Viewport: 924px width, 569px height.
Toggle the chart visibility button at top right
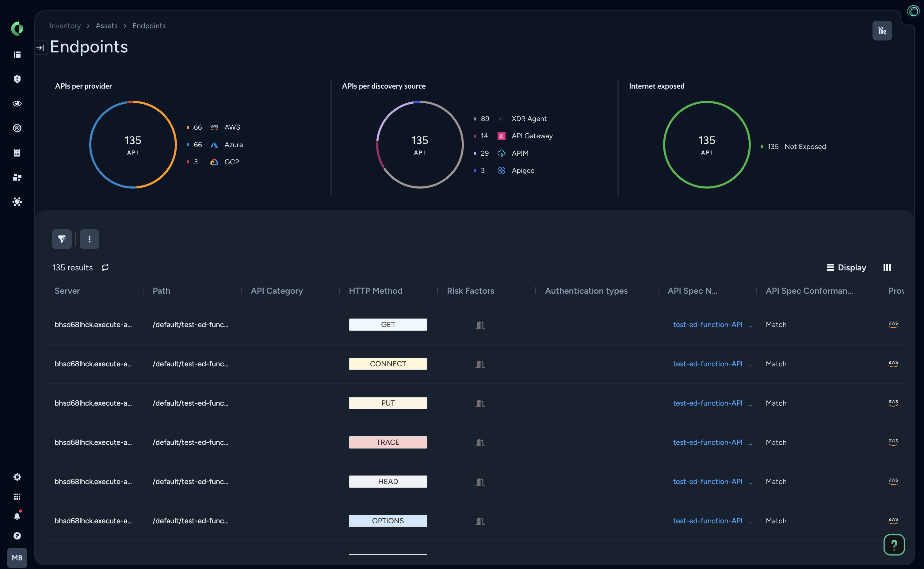[x=882, y=30]
